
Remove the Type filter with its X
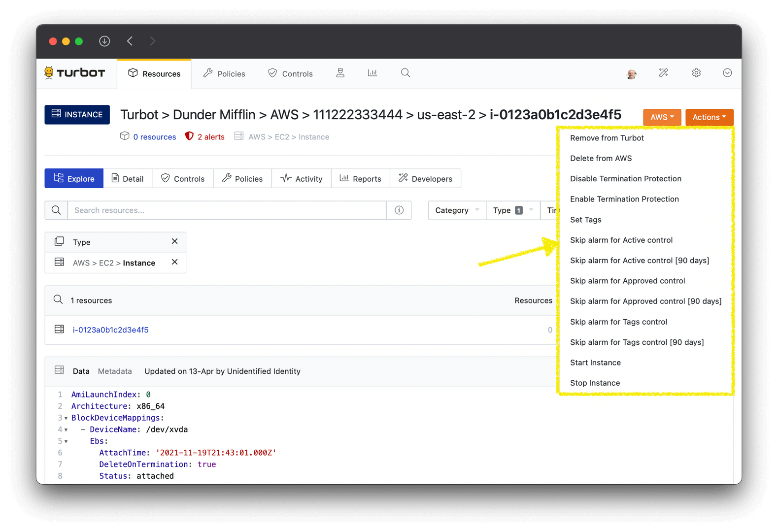174,241
